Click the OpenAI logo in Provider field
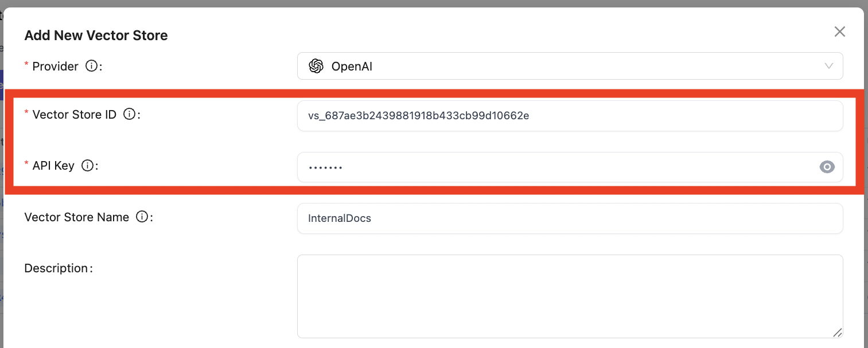The image size is (868, 348). click(316, 66)
